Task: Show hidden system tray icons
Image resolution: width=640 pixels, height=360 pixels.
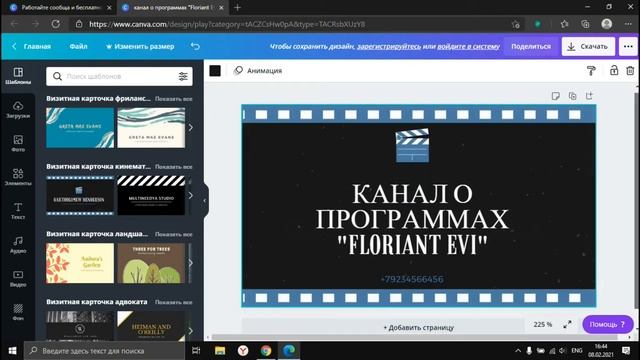Action: pos(518,351)
